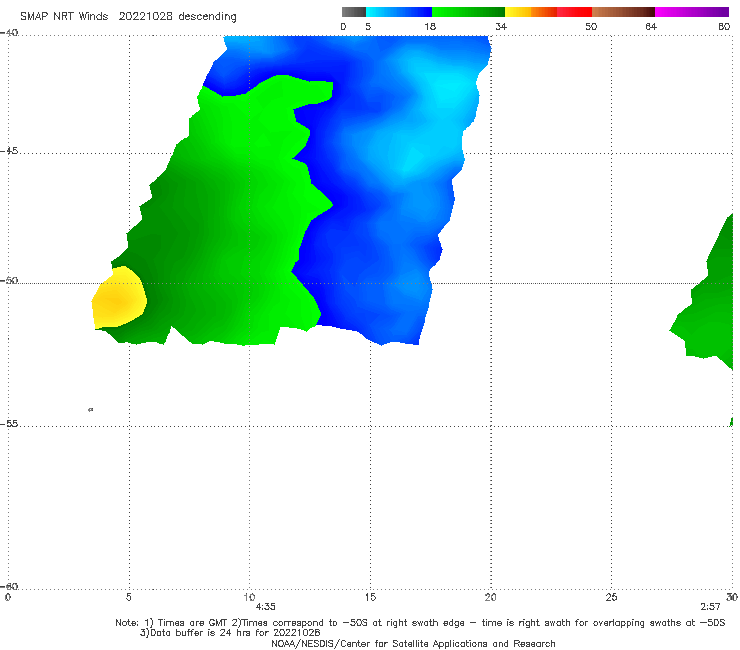Click the note line starting 'Note: 1) Times are GMT'
740x650 pixels.
coord(420,623)
